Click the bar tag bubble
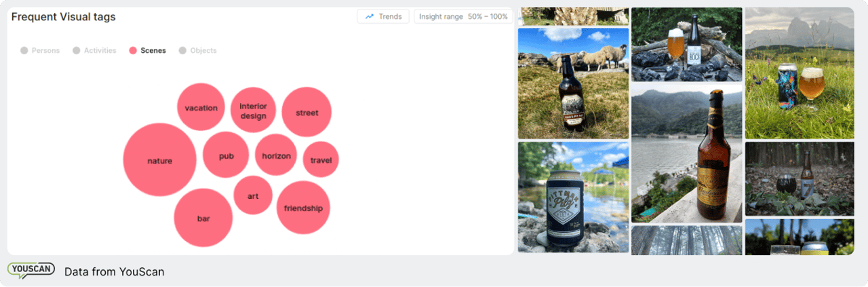 [203, 218]
